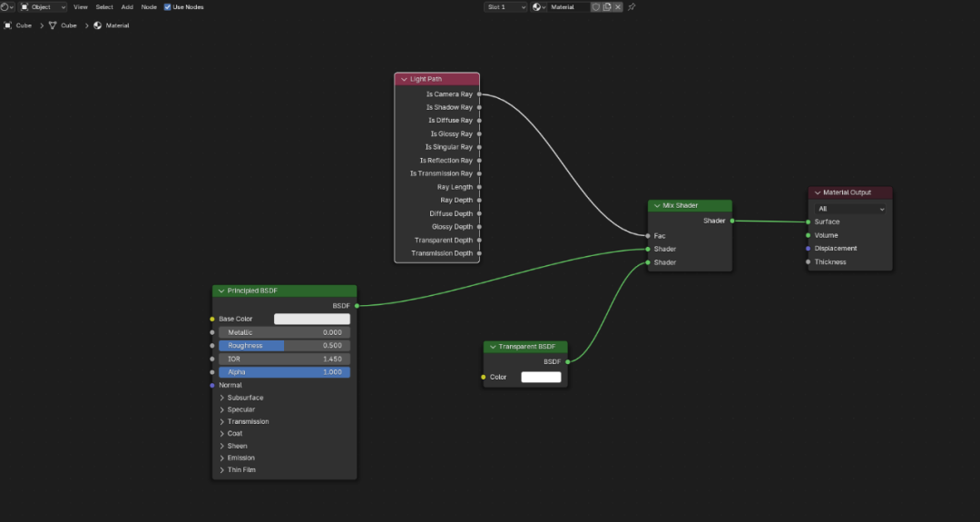Screen dimensions: 980x522
Task: Click the IOR value field
Action: click(x=284, y=359)
